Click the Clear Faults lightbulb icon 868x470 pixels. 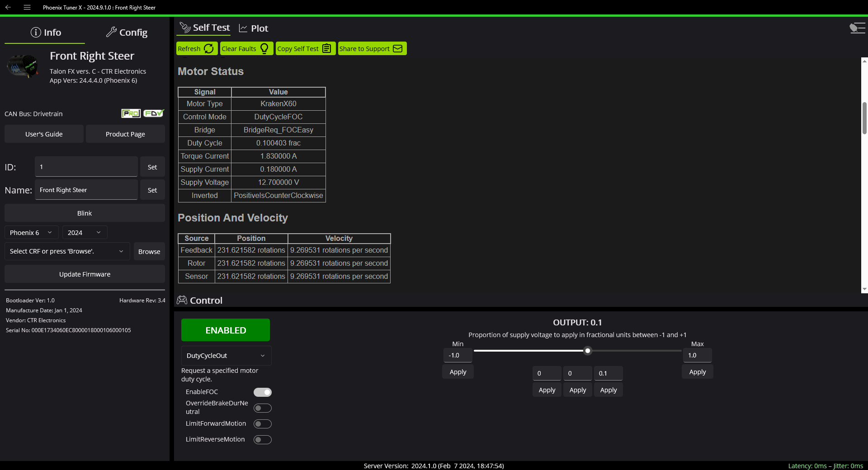click(x=264, y=48)
